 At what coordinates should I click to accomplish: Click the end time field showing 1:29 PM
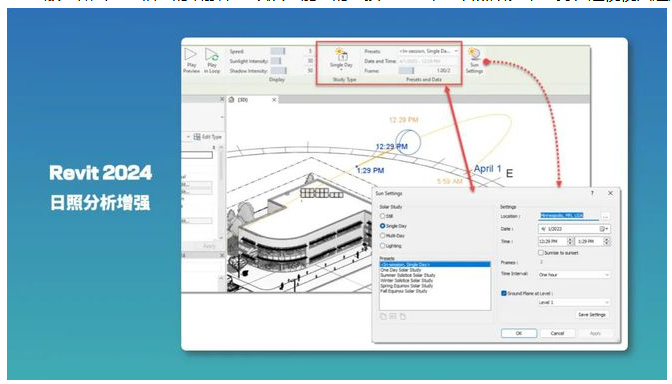coord(589,241)
